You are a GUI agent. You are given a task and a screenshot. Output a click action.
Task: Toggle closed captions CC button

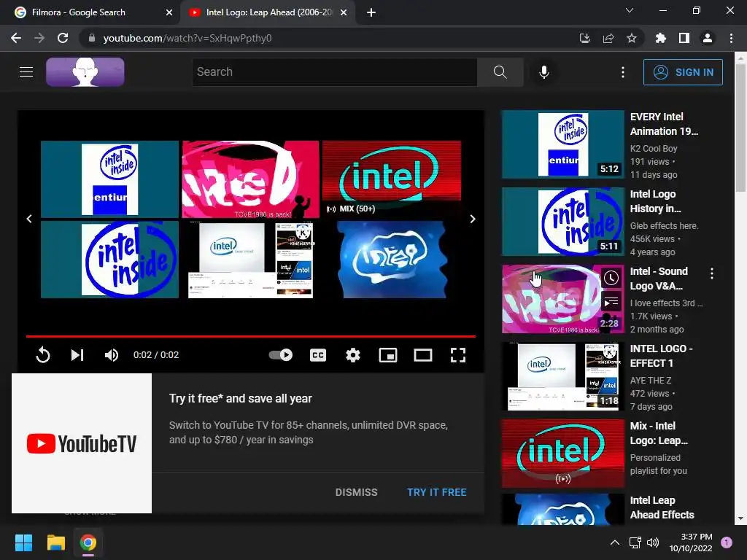point(318,355)
